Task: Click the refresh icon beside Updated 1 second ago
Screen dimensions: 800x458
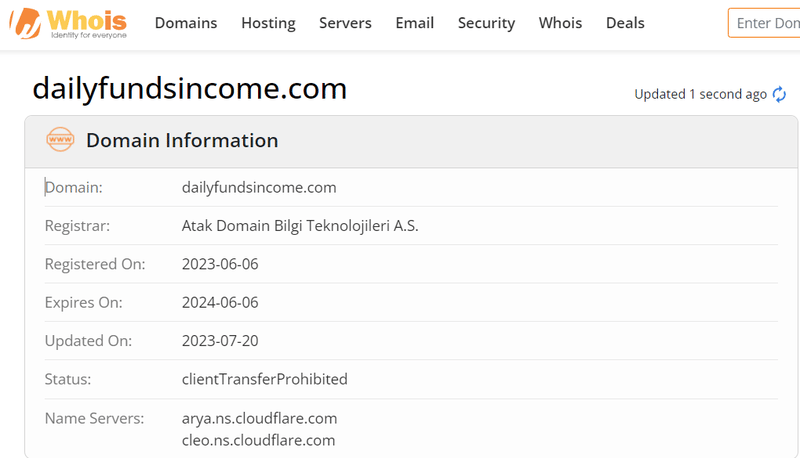Action: [779, 94]
